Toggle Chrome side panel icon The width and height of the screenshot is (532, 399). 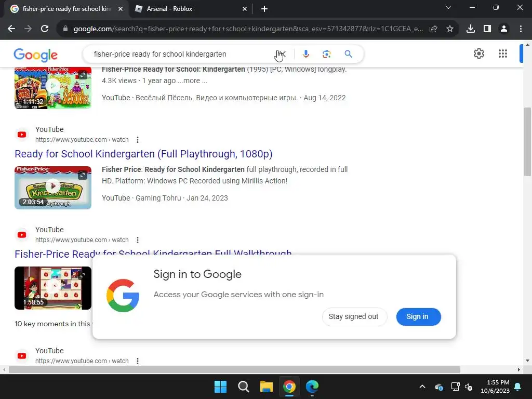(487, 29)
